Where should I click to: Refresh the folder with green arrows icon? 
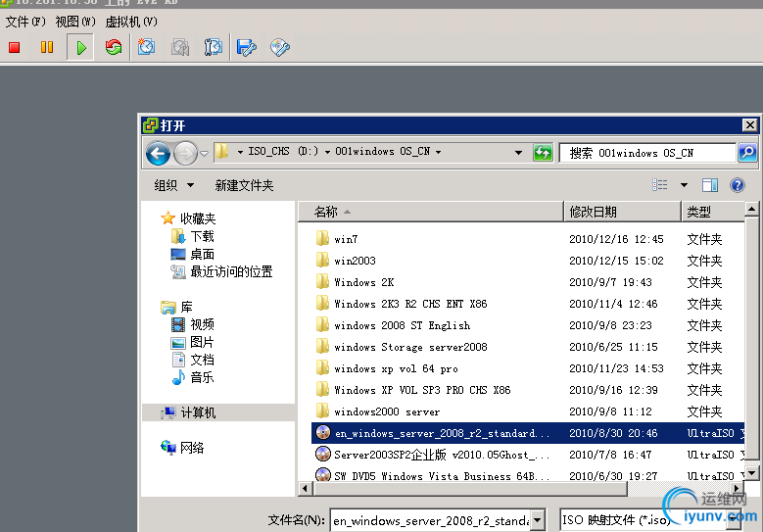point(543,153)
